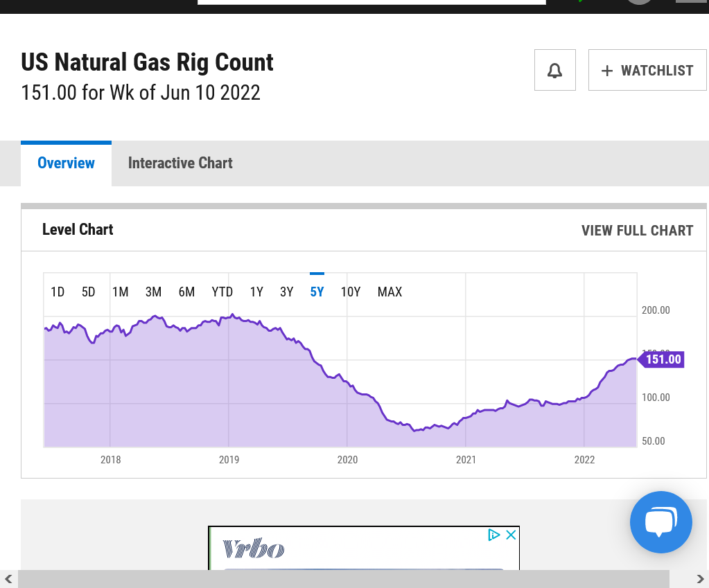The height and width of the screenshot is (588, 709).
Task: Click the 151.00 current value marker
Action: coord(663,359)
